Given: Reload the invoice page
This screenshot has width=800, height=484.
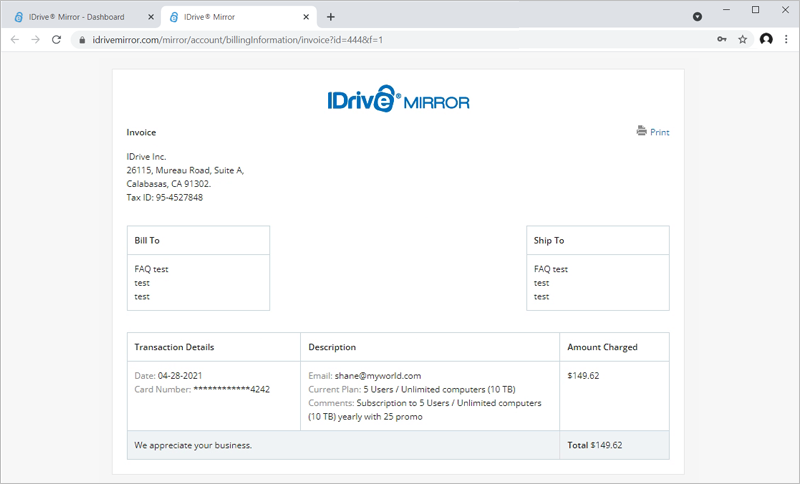Looking at the screenshot, I should 57,39.
